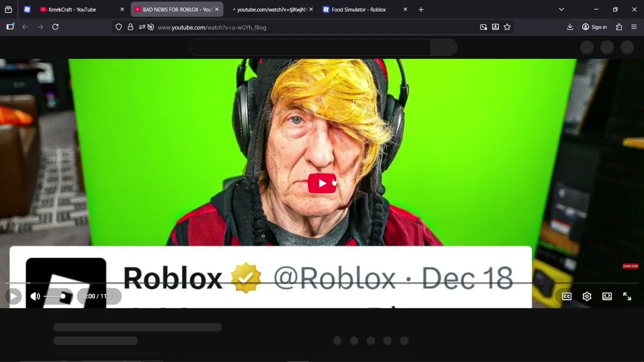Screen dimensions: 644x362
Task: Open the extensions puzzle icon
Action: pyautogui.click(x=619, y=27)
